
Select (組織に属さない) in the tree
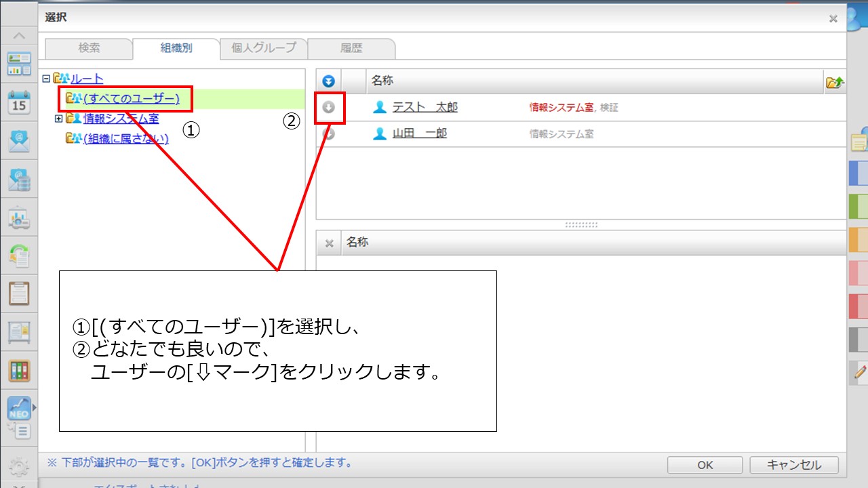click(x=126, y=138)
